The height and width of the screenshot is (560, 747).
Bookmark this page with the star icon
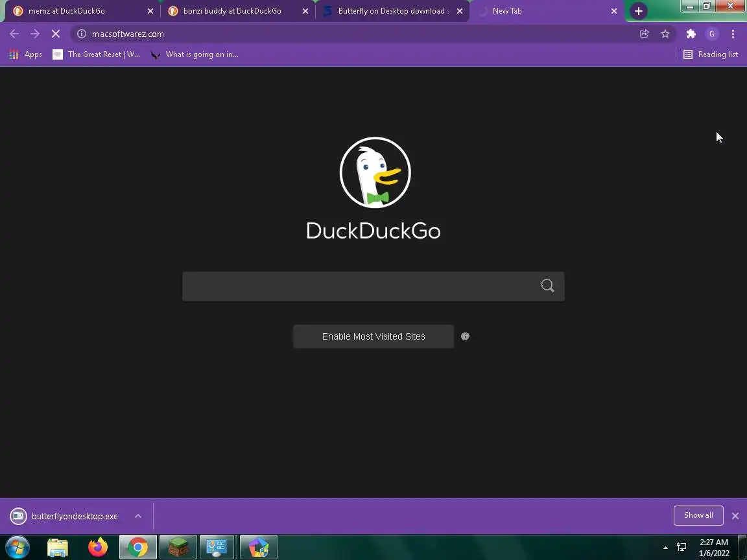pyautogui.click(x=665, y=34)
